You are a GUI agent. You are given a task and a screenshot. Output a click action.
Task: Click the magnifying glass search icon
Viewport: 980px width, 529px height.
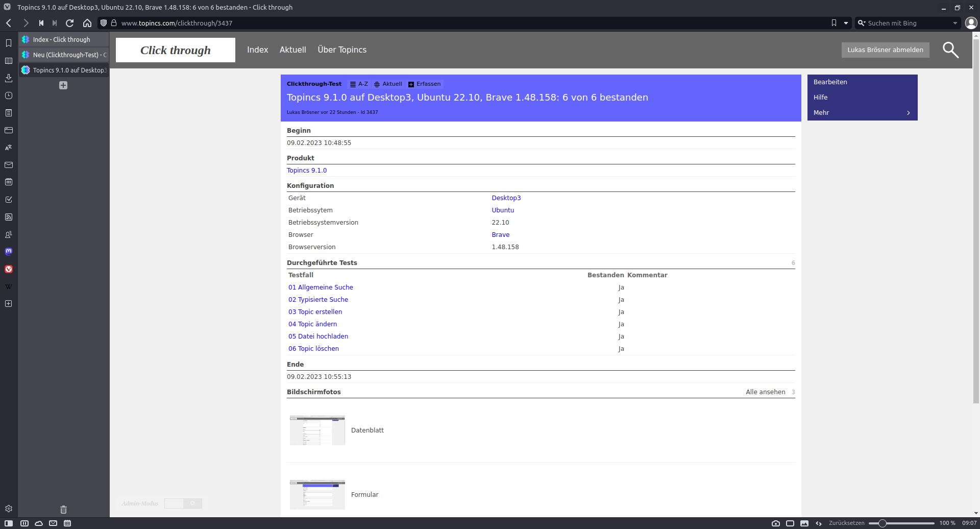[950, 50]
